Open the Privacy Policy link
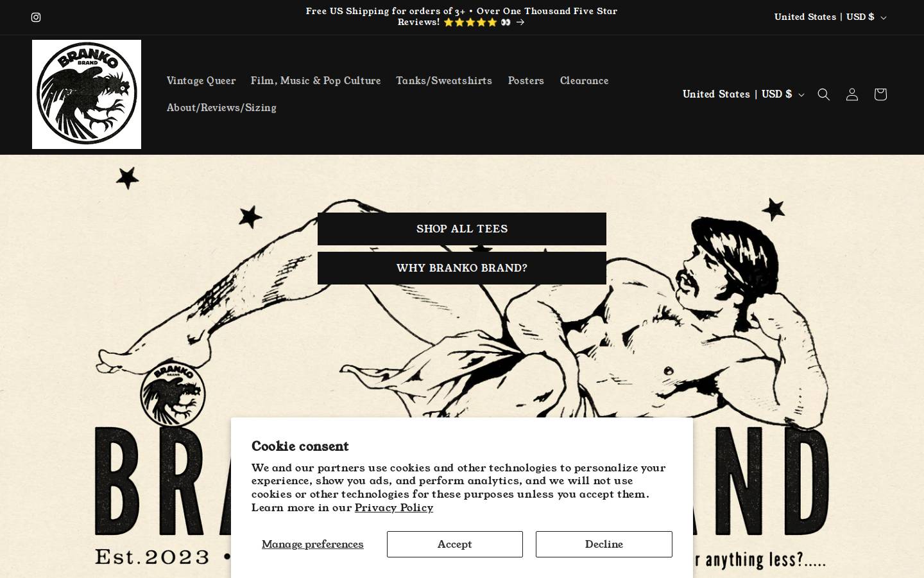 pyautogui.click(x=394, y=507)
